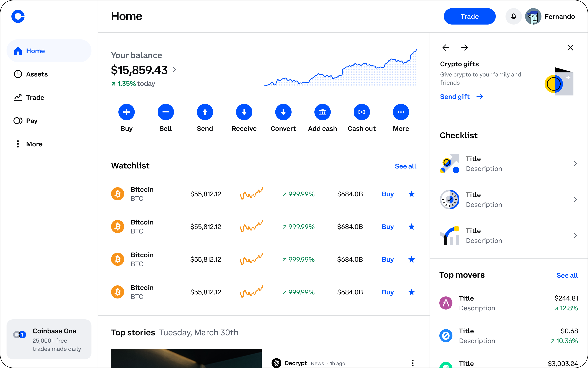This screenshot has width=588, height=368.
Task: Click the 1.35% today change
Action: coord(133,84)
